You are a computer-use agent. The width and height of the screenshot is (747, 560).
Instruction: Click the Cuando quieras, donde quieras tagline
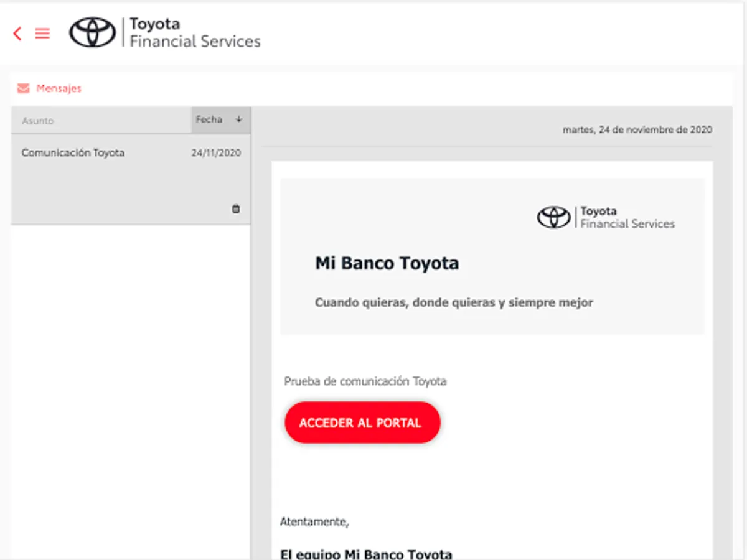click(454, 302)
